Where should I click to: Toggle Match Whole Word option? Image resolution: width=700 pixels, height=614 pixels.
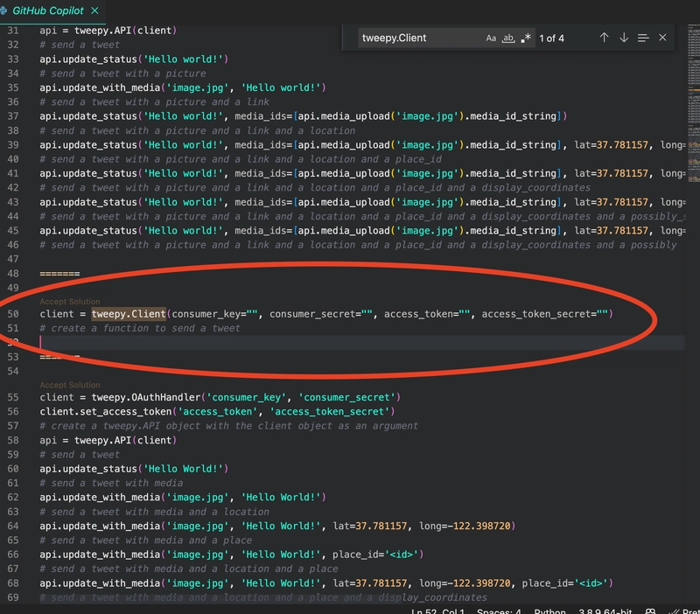tap(508, 38)
